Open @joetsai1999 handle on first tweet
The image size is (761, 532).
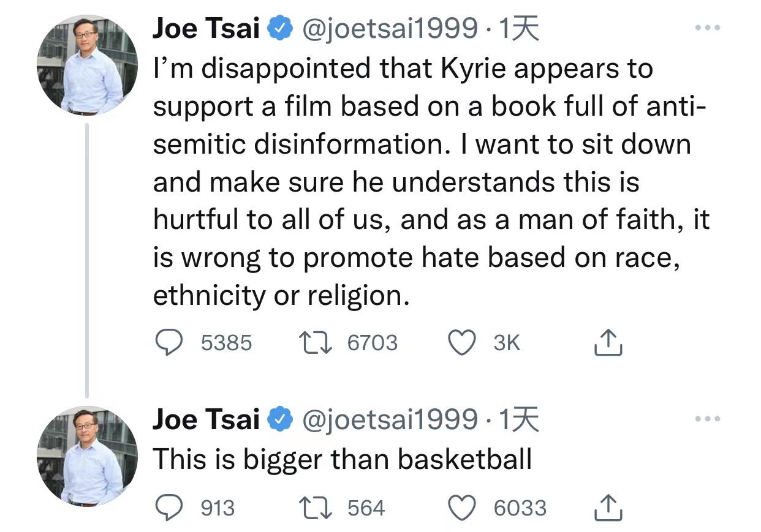390,29
